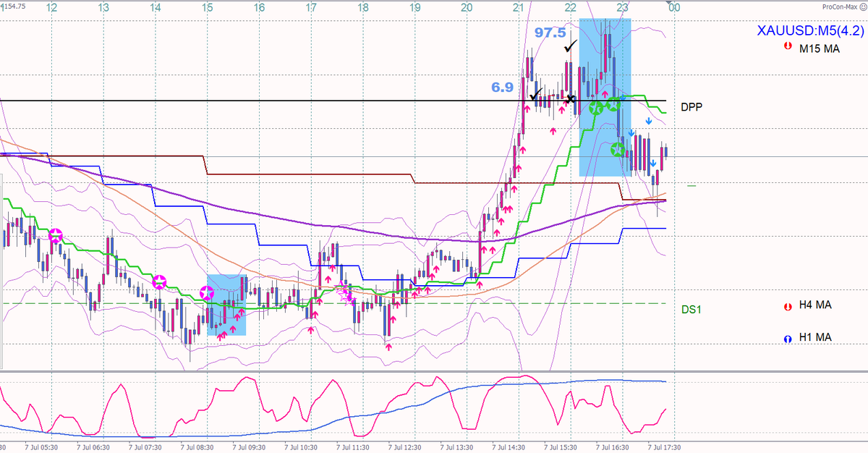Click hour label 14 on top axis
Image resolution: width=868 pixels, height=453 pixels.
[x=156, y=7]
